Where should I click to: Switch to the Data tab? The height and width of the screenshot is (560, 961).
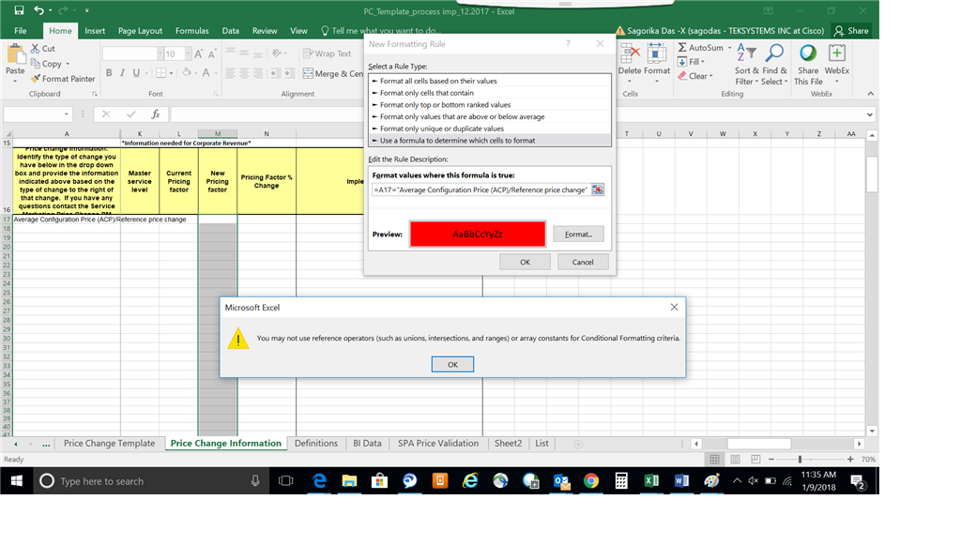[x=231, y=31]
